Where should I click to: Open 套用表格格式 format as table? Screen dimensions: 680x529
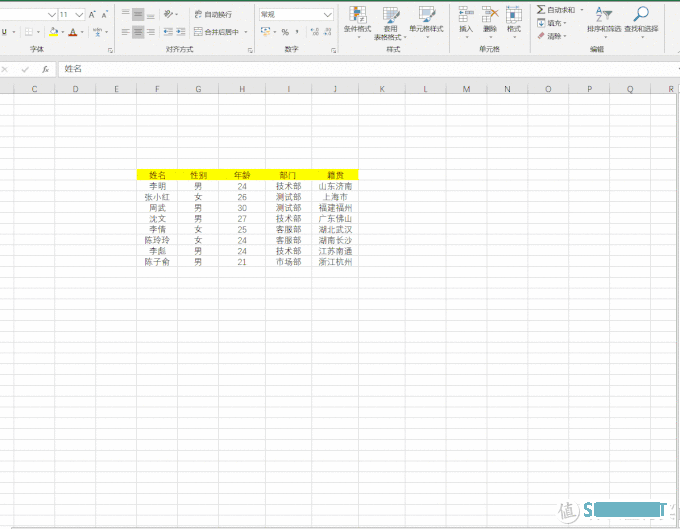(390, 23)
